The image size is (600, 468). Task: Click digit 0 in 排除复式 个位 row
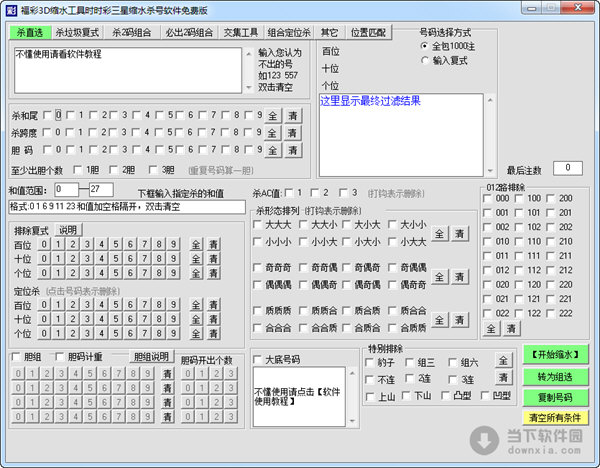click(44, 273)
